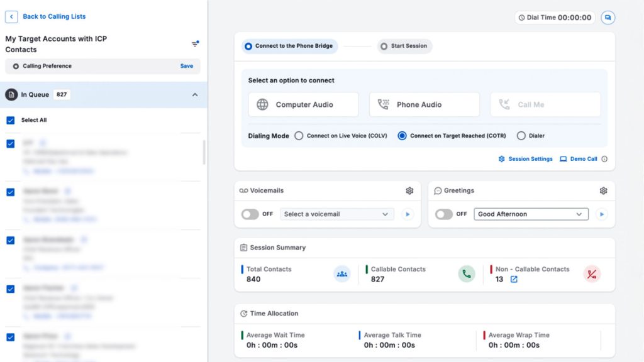Image resolution: width=644 pixels, height=362 pixels.
Task: Choose the Dialer dialing mode
Action: coord(521,136)
